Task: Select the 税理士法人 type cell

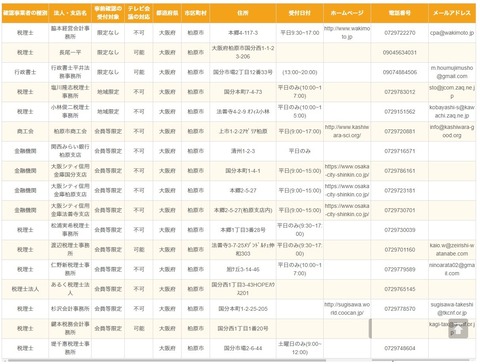Action: click(25, 289)
